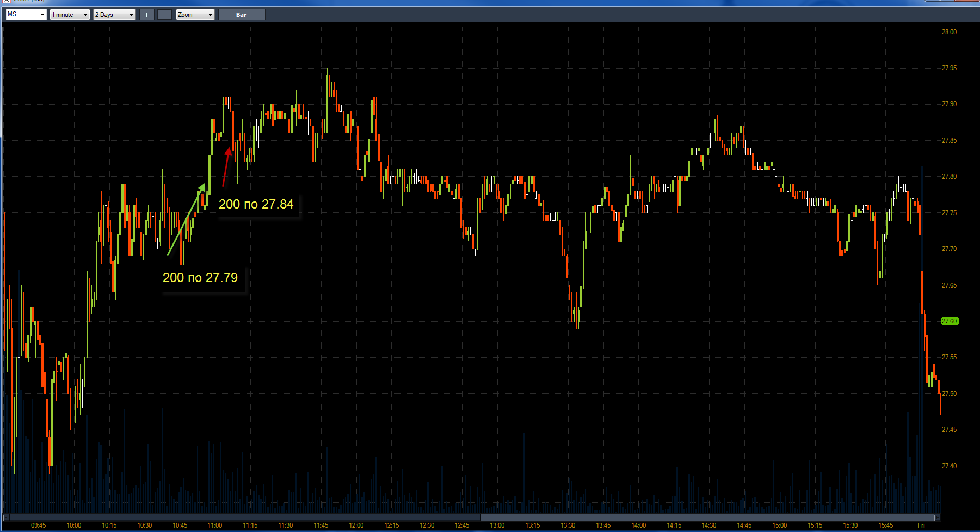Click the 27.40 price axis label
Viewport: 980px width, 532px height.
click(949, 466)
